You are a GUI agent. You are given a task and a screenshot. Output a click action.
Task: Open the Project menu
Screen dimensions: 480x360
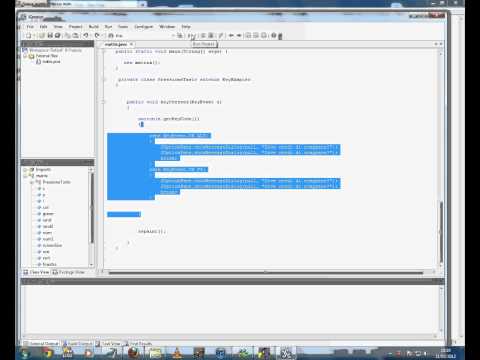point(75,27)
